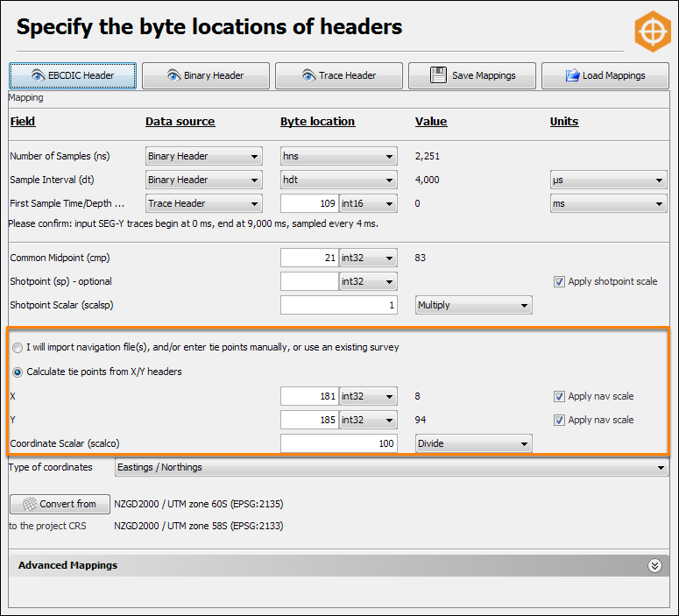
Task: Click the eye icon on EBCDIC Header
Action: click(x=38, y=75)
